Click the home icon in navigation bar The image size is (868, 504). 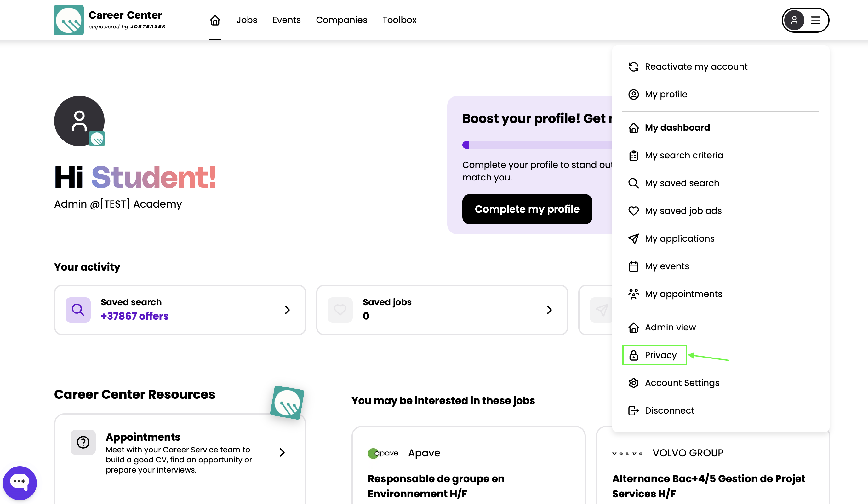point(215,20)
